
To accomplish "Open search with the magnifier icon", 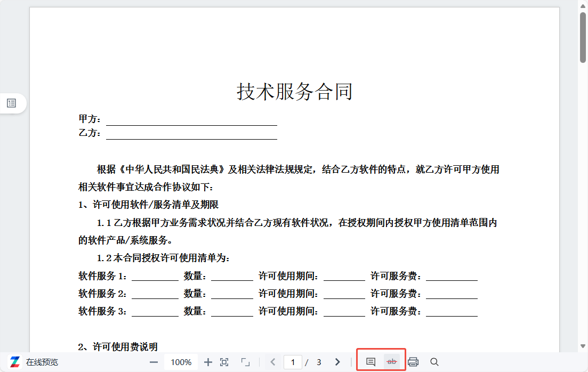I will [x=434, y=362].
